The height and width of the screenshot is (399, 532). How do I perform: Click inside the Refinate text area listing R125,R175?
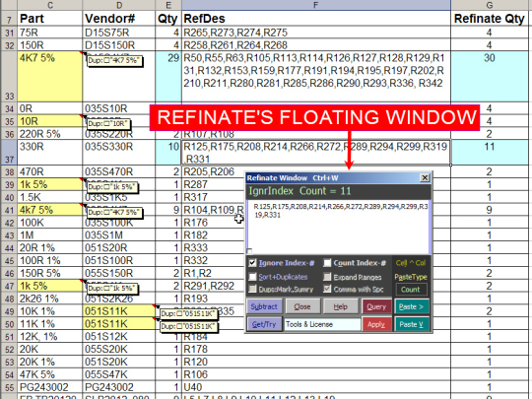pos(339,227)
